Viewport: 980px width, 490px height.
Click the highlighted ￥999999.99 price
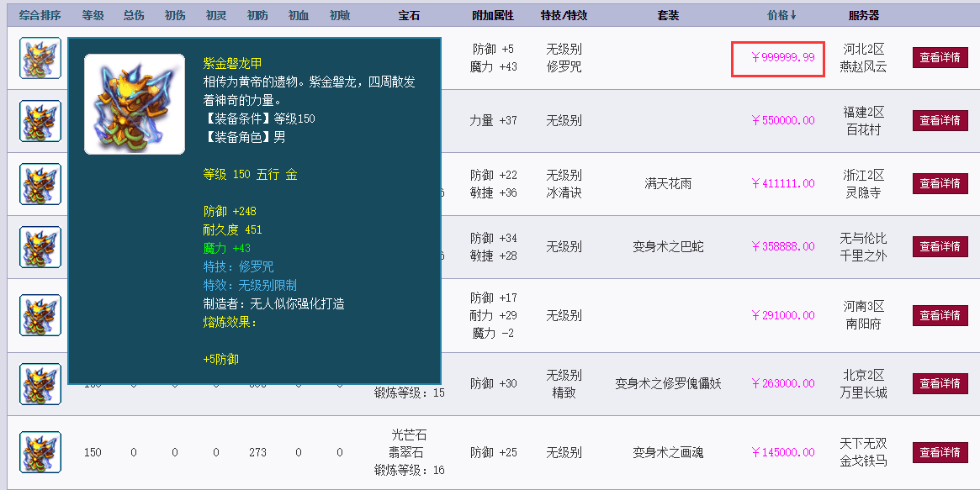click(783, 57)
